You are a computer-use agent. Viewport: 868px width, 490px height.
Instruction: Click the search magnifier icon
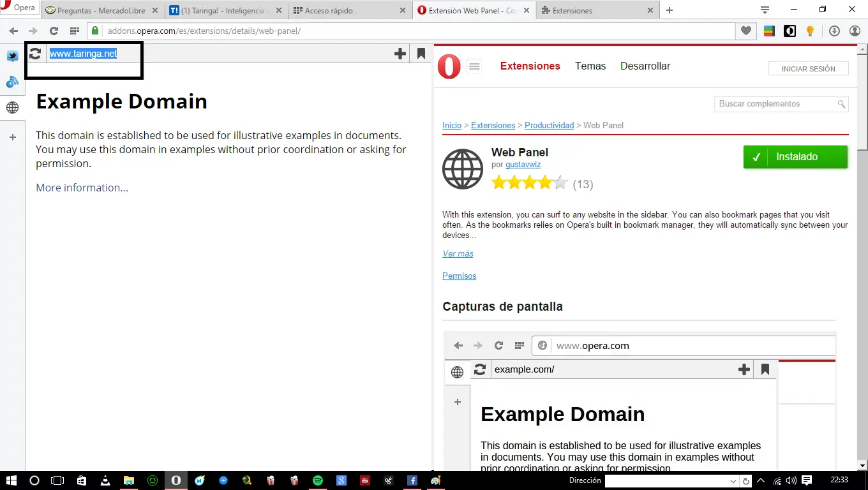841,104
